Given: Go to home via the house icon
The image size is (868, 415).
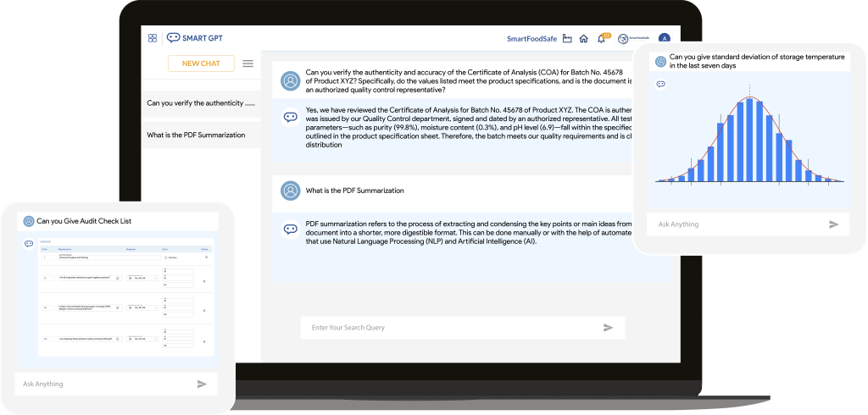Looking at the screenshot, I should click(x=583, y=38).
